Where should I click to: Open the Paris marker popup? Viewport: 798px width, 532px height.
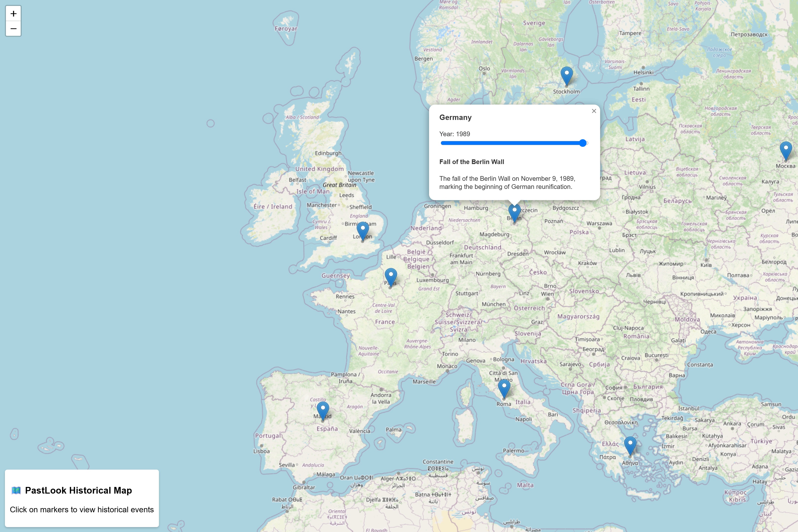[x=391, y=277]
